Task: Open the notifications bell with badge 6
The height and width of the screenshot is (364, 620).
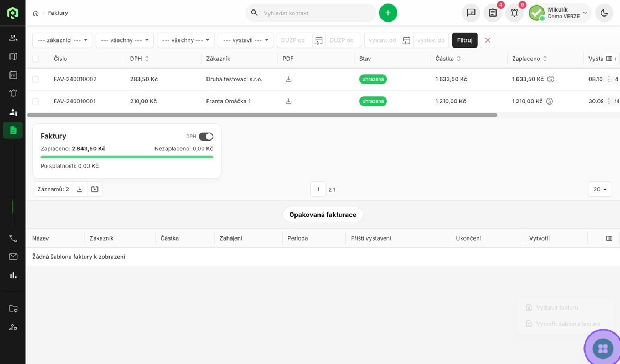Action: point(514,13)
